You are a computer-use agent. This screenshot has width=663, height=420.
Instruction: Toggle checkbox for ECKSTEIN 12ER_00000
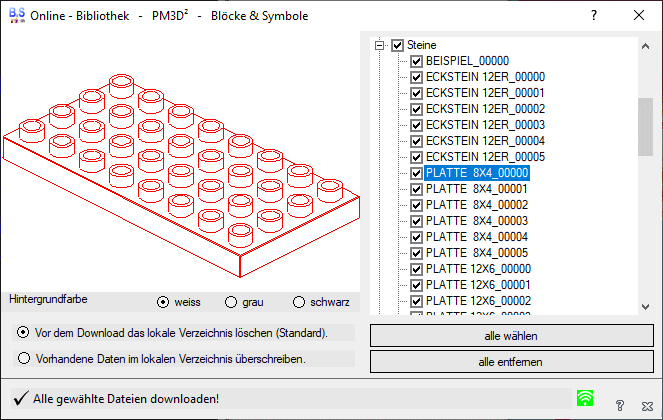pyautogui.click(x=416, y=77)
